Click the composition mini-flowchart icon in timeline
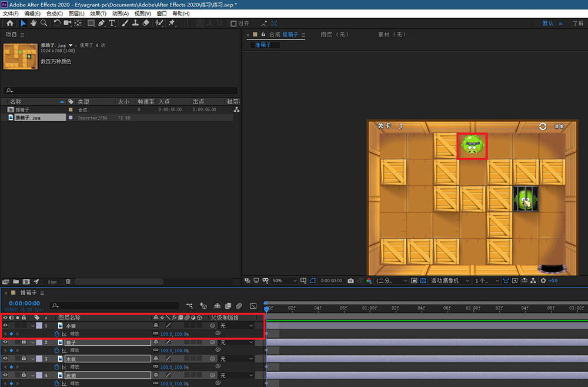This screenshot has height=387, width=588. pyautogui.click(x=189, y=306)
